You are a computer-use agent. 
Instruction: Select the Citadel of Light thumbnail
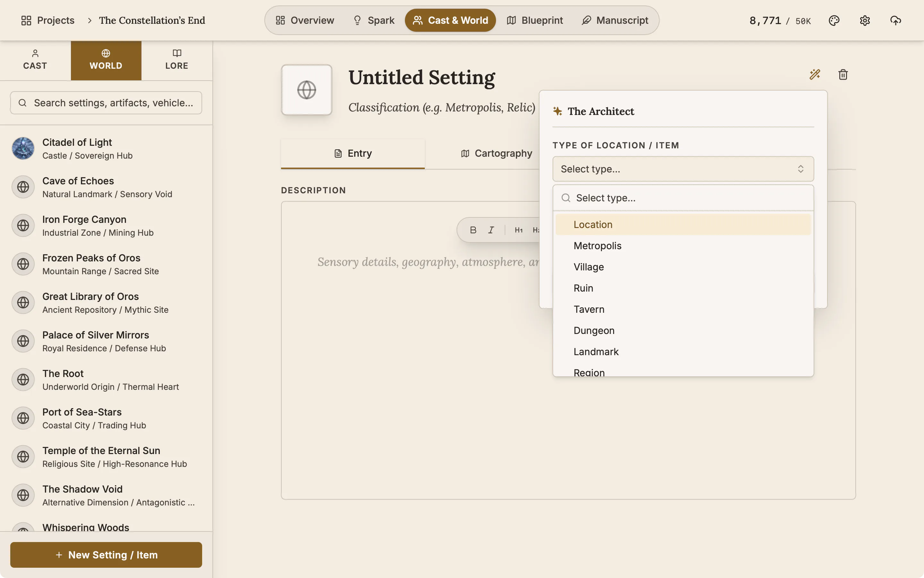point(23,148)
